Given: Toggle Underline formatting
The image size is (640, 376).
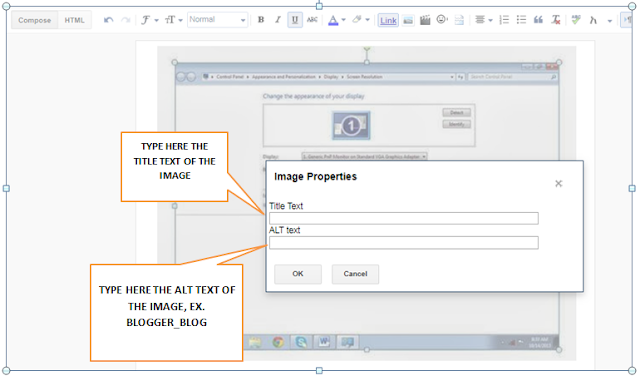Looking at the screenshot, I should 295,20.
